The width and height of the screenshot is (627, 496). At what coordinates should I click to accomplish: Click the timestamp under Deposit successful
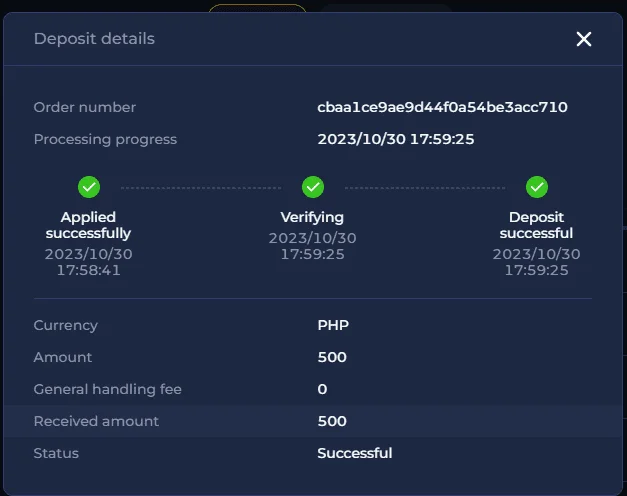click(536, 262)
